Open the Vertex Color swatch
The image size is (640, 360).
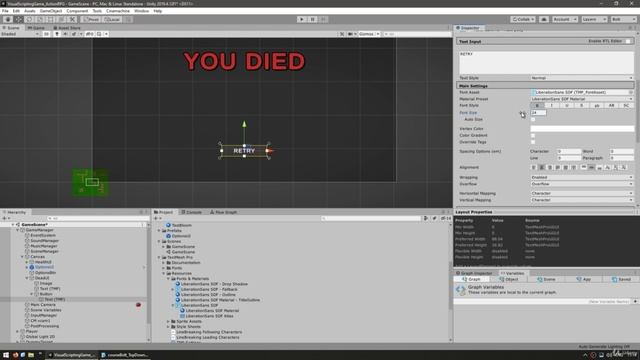pyautogui.click(x=582, y=129)
